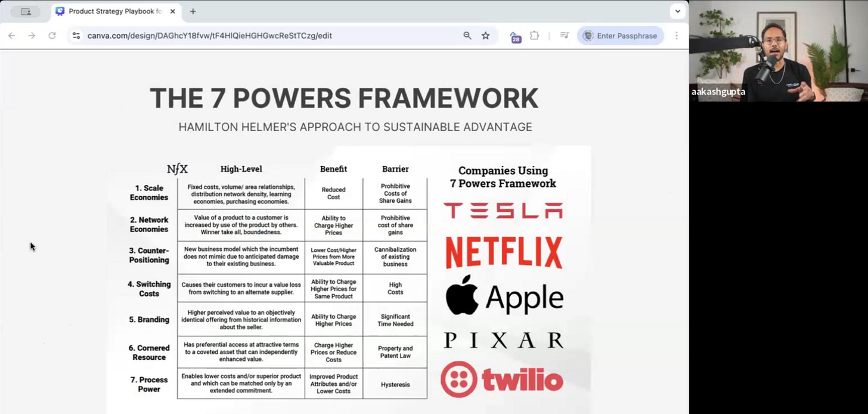This screenshot has width=868, height=414.
Task: Click the 'Property and Patent Law' cell
Action: [395, 352]
